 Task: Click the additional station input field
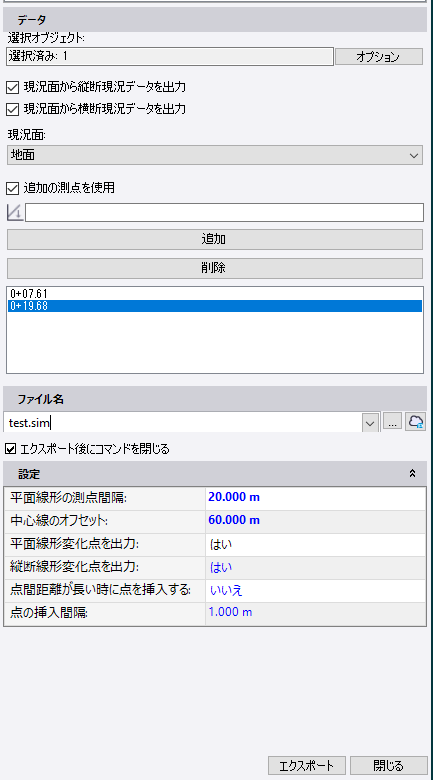click(x=224, y=212)
